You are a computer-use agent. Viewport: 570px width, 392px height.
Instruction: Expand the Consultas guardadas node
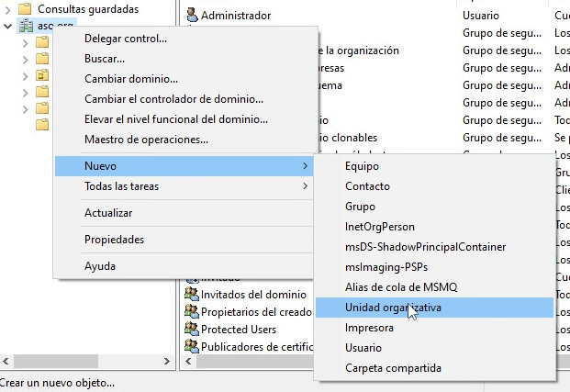pyautogui.click(x=8, y=9)
